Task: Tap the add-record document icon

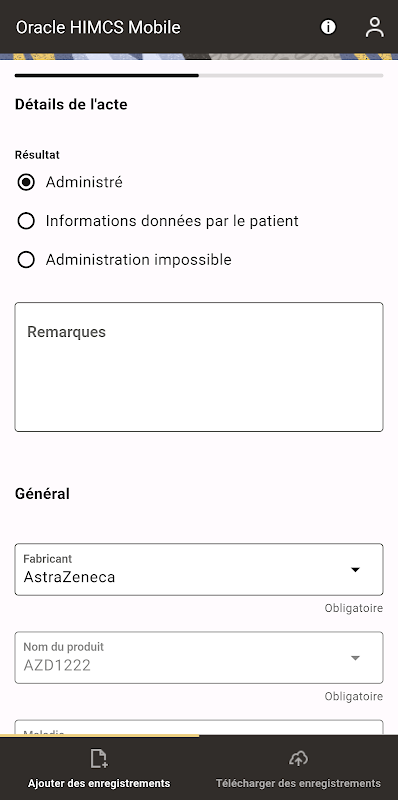Action: coord(99,759)
